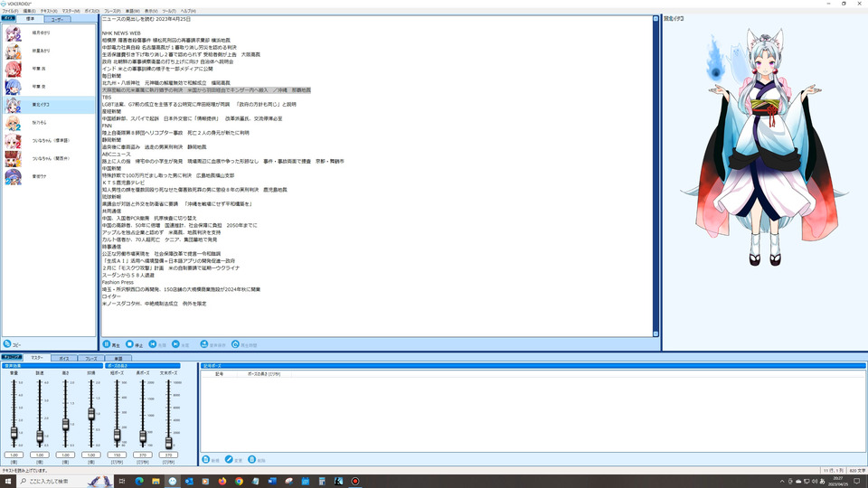Click the ポーズの長さ [ミリ秒] column header

(264, 374)
